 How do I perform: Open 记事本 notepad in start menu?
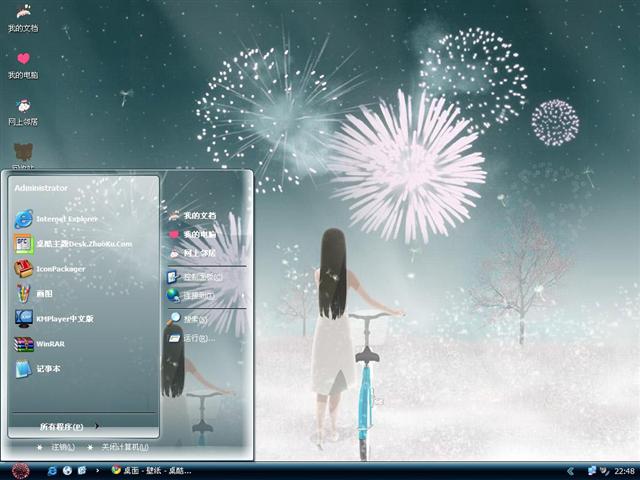(38, 369)
